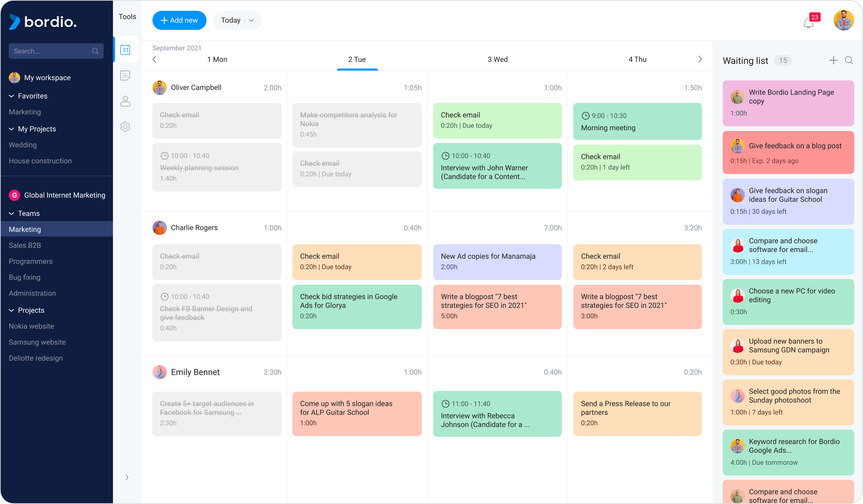
Task: Click the people/contacts icon in sidebar
Action: coord(126,101)
